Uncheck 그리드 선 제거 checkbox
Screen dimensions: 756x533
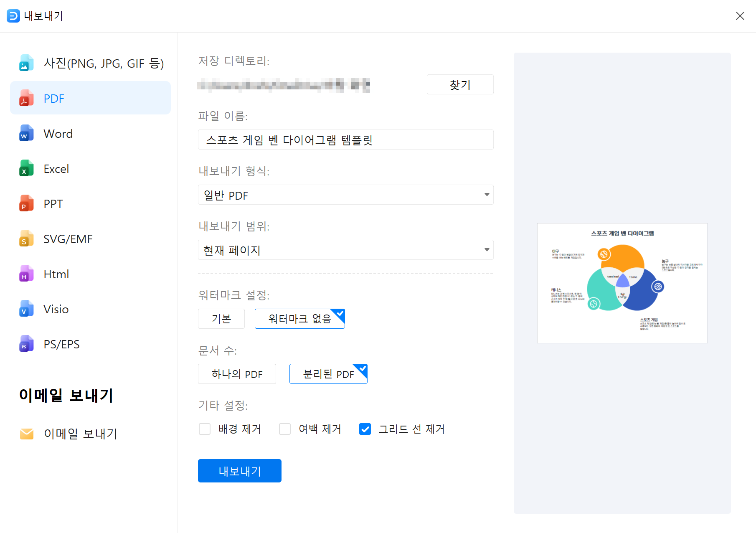tap(365, 429)
